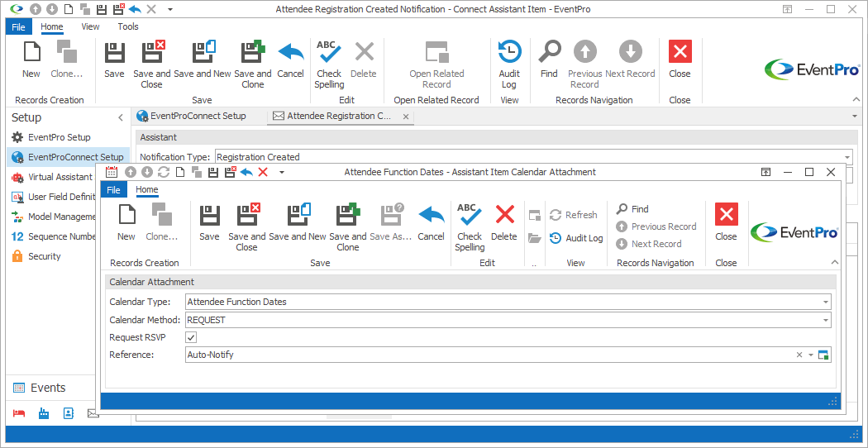Select EventProConnect Setup in Setup panel

[68, 157]
